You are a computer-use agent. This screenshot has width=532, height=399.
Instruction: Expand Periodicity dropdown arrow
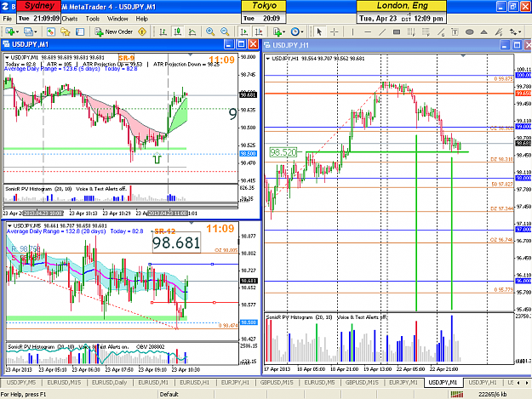302,32
